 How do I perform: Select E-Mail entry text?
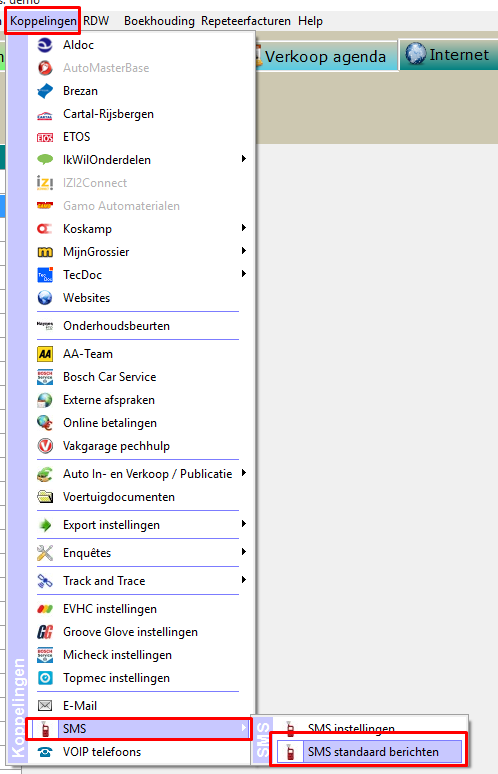pyautogui.click(x=80, y=706)
